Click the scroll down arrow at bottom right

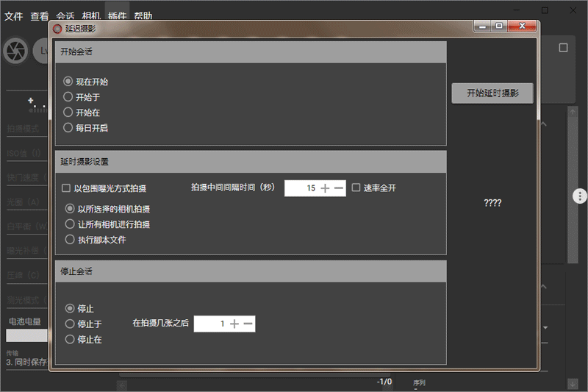pos(573,384)
